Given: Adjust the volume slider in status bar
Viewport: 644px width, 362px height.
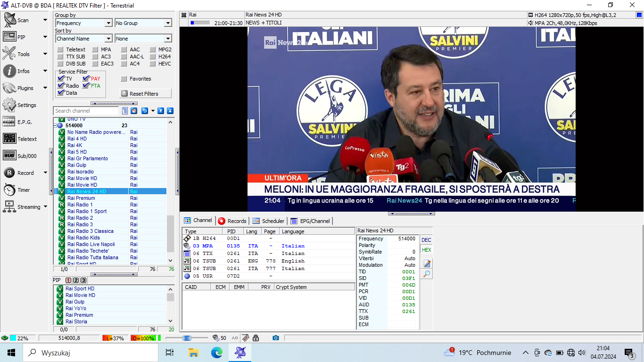Looking at the screenshot, I should pyautogui.click(x=187, y=338).
